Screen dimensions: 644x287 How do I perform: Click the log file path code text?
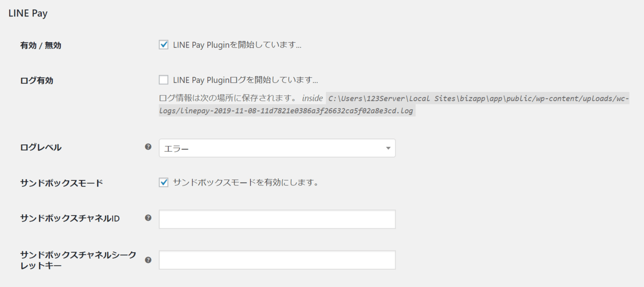tap(394, 105)
